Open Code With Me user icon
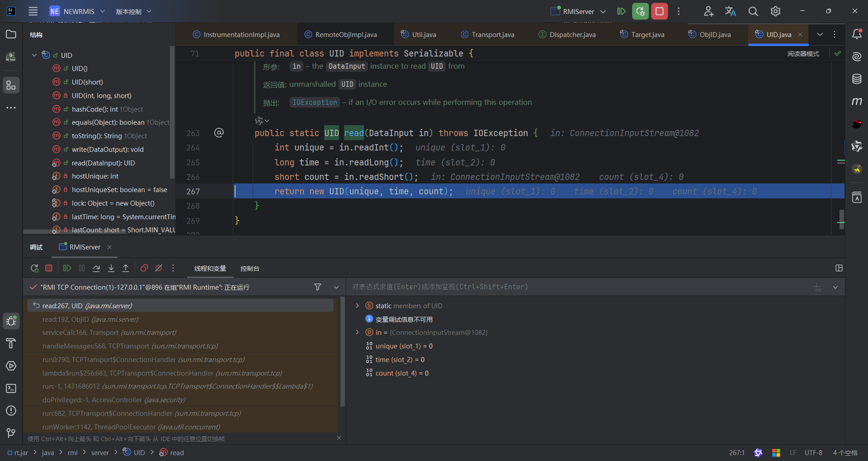This screenshot has width=868, height=461. click(x=708, y=11)
